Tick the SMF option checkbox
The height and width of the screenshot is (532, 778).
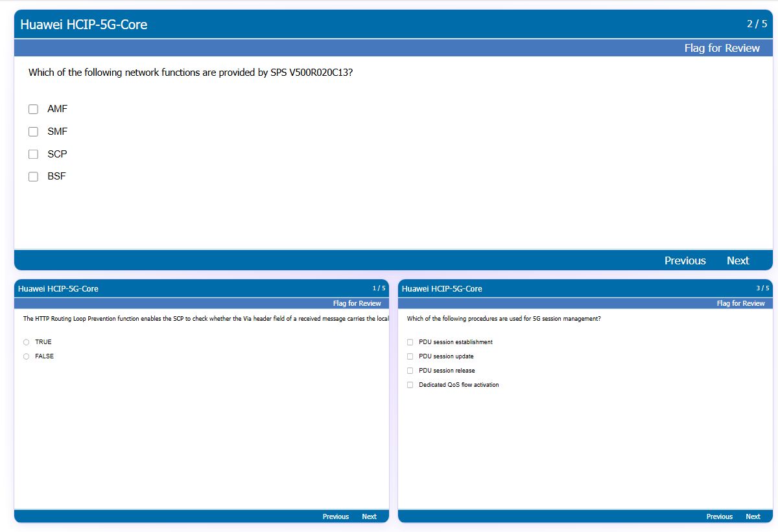click(33, 132)
